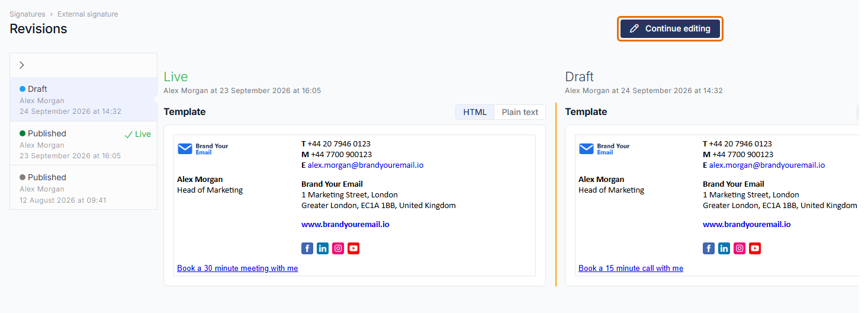This screenshot has width=868, height=313.
Task: Click Live column timestamp 23 September 16:05
Action: [242, 91]
